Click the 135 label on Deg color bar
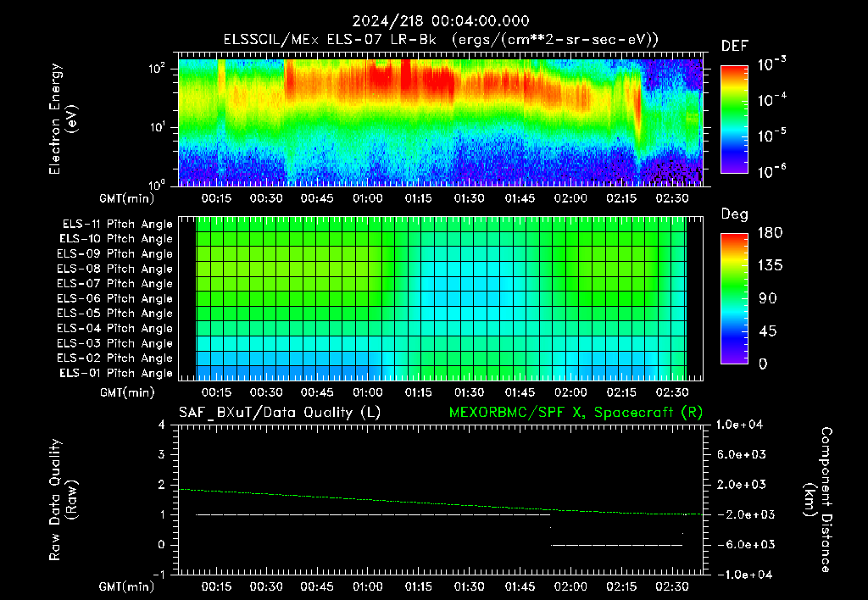This screenshot has height=600, width=868. tap(770, 266)
